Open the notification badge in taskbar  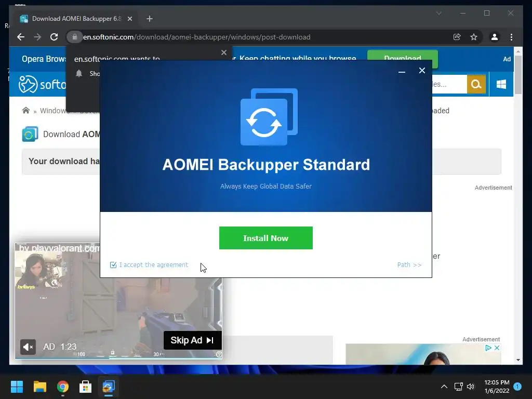point(517,387)
